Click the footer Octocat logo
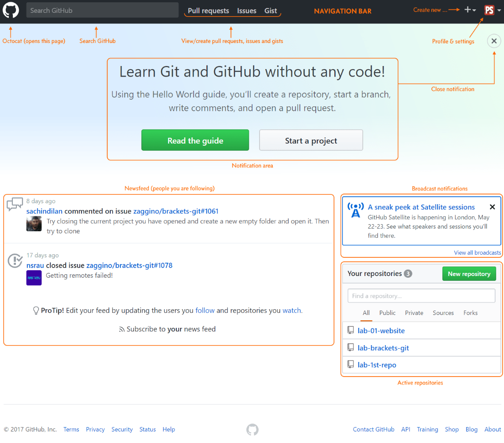504x443 pixels. [x=252, y=430]
